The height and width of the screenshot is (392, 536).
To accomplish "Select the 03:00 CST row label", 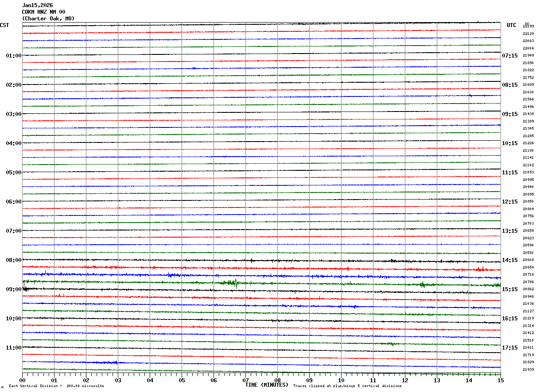I will pyautogui.click(x=13, y=114).
